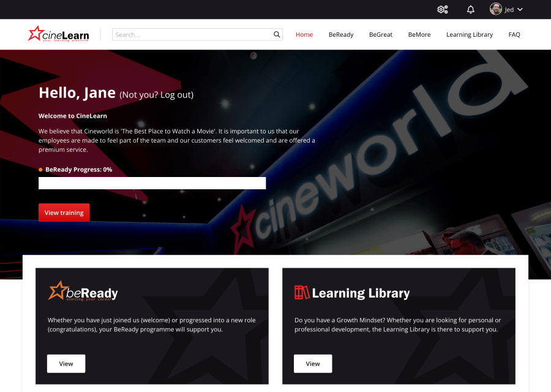Click the View training button
This screenshot has width=551, height=392.
(64, 213)
